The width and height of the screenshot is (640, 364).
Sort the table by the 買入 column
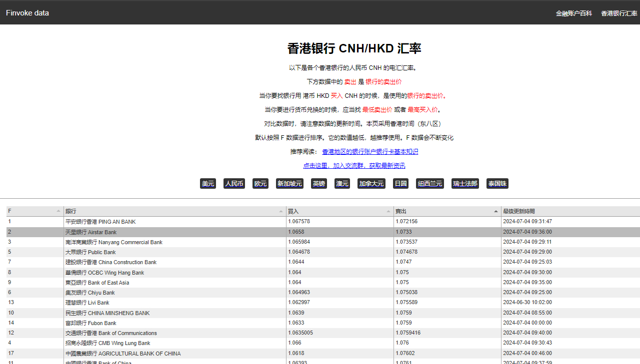339,211
